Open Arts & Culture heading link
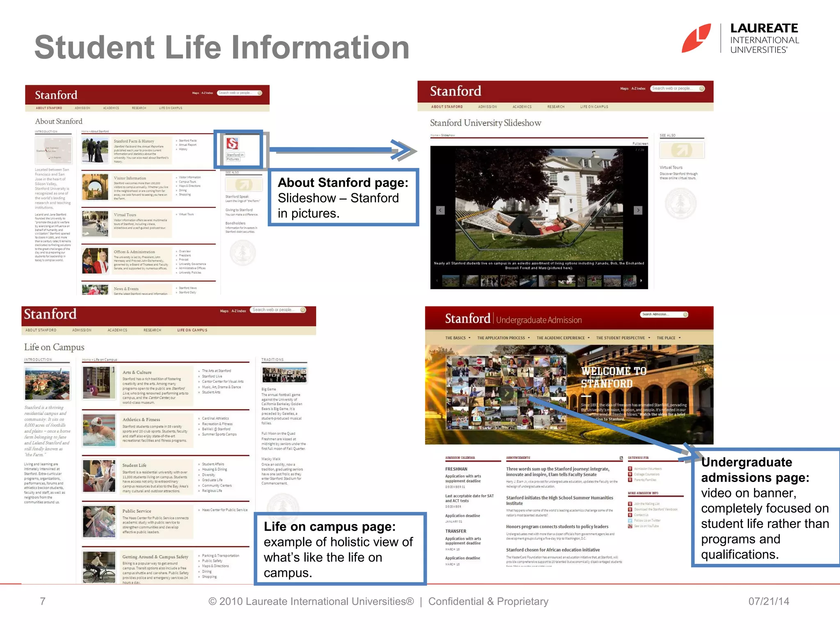 click(137, 372)
